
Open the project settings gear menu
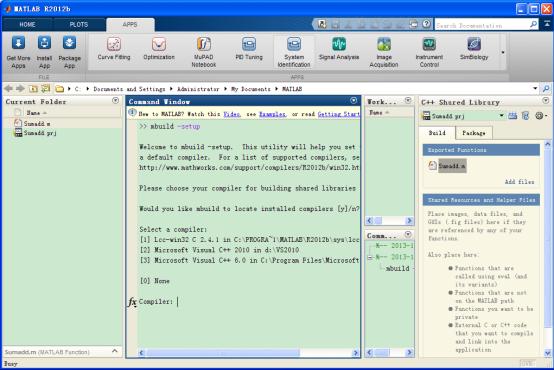[541, 116]
